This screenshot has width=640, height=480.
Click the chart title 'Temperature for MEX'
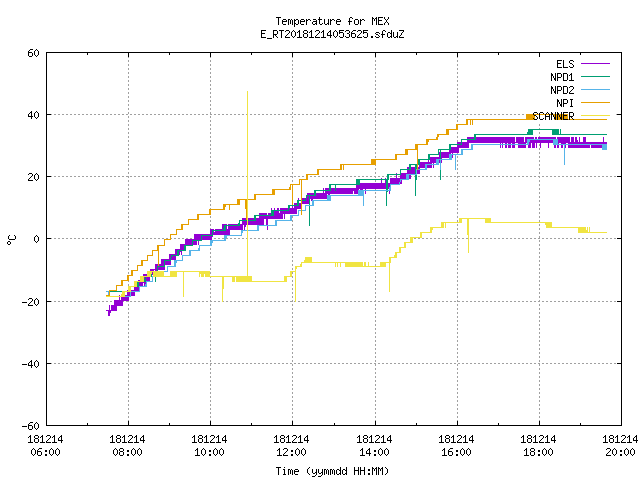(332, 21)
